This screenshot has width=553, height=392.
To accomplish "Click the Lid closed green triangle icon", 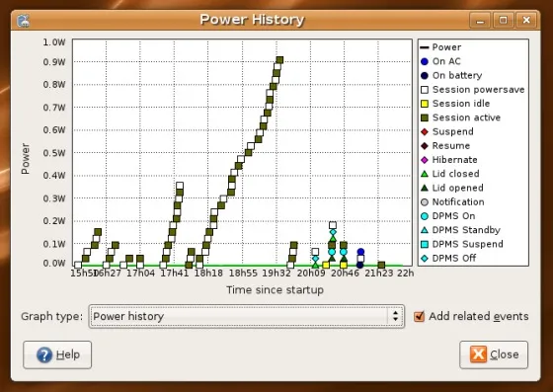I will (425, 174).
